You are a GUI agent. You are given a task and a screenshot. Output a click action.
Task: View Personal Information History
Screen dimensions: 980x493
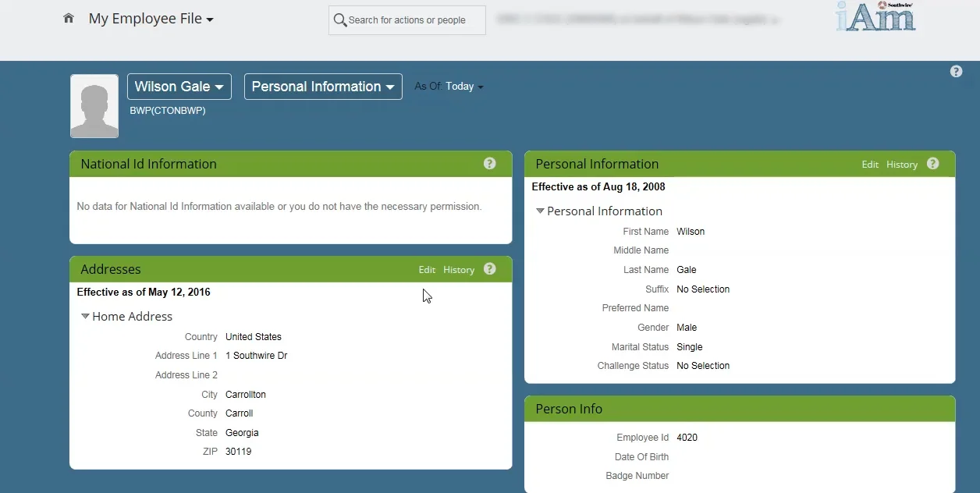point(902,165)
